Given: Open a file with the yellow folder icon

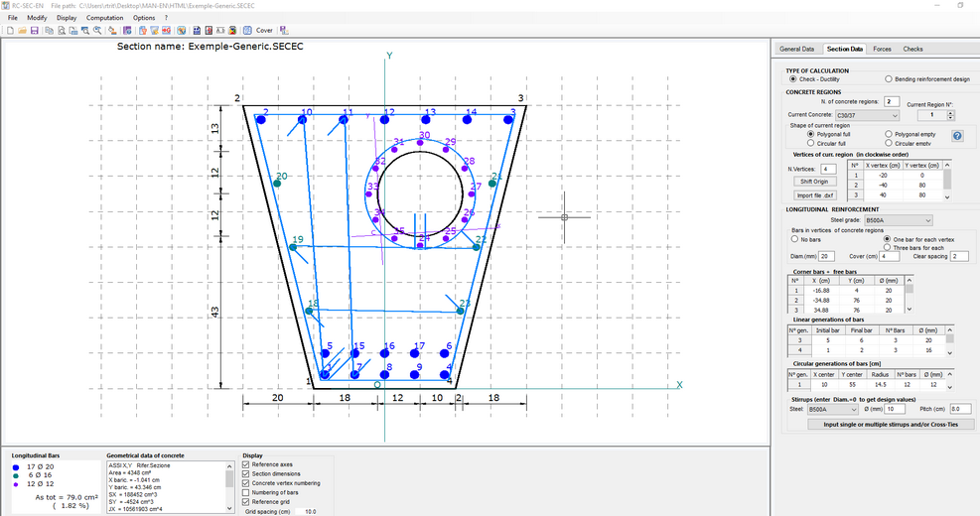Looking at the screenshot, I should pos(23,30).
